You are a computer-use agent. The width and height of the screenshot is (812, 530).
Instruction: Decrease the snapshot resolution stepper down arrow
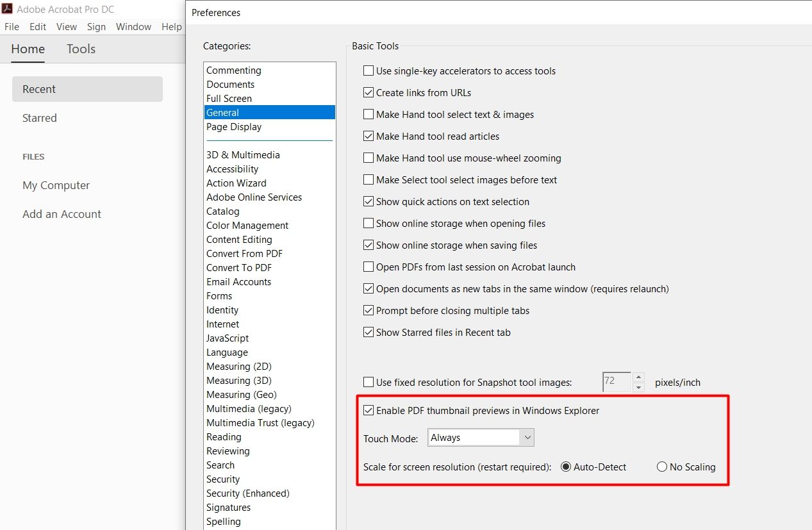click(638, 387)
